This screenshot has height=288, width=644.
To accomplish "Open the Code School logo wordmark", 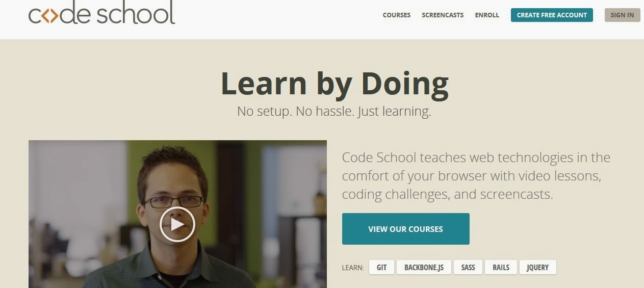I will click(x=101, y=13).
